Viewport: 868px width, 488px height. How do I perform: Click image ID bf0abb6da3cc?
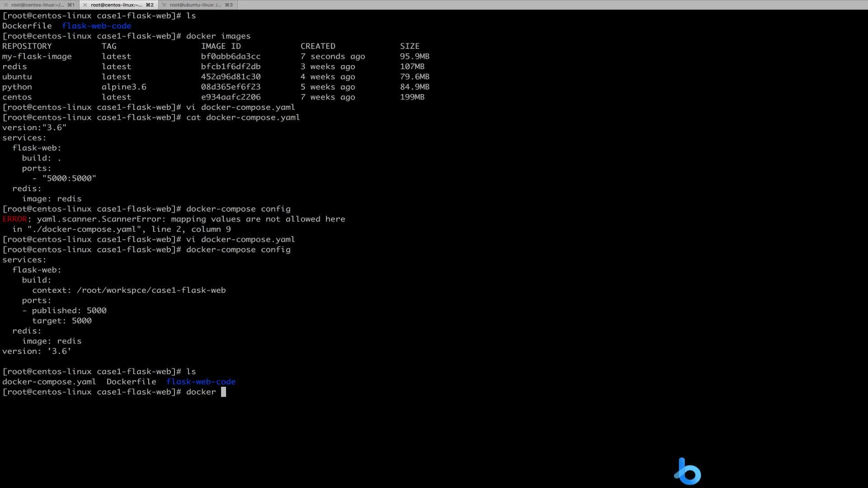pyautogui.click(x=231, y=56)
